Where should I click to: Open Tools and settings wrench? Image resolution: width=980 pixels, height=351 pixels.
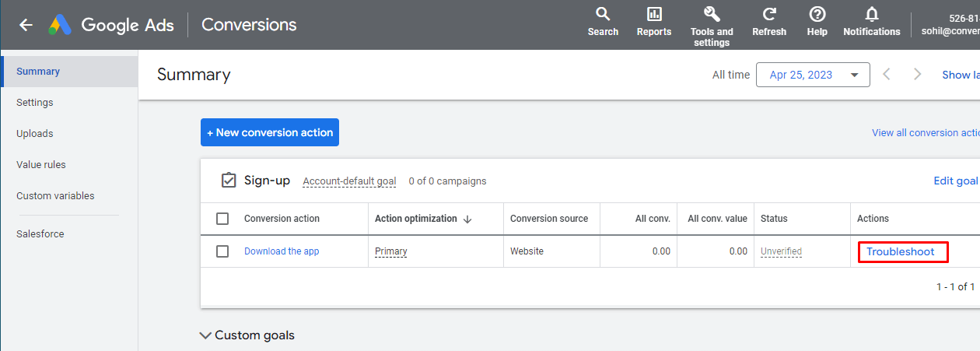tap(712, 25)
